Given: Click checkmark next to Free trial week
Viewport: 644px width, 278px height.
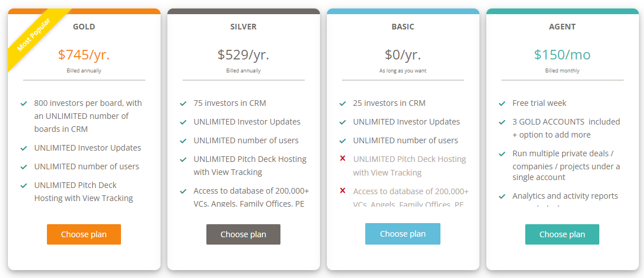Looking at the screenshot, I should tap(502, 104).
